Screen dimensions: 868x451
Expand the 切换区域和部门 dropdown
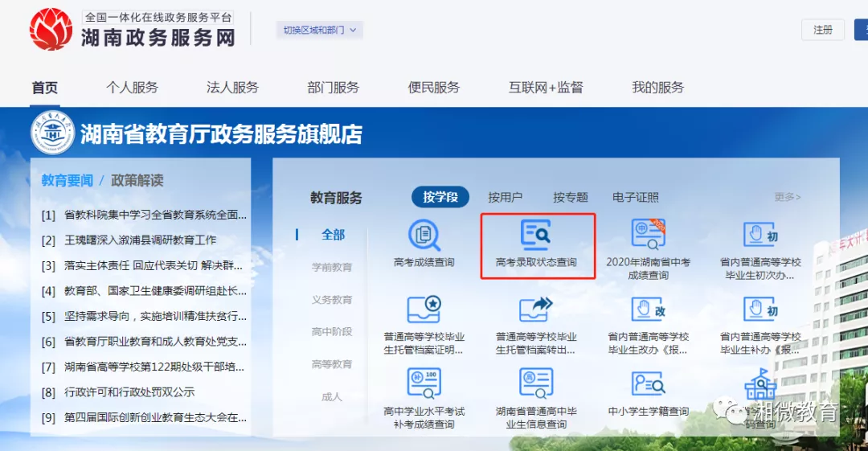[x=320, y=30]
